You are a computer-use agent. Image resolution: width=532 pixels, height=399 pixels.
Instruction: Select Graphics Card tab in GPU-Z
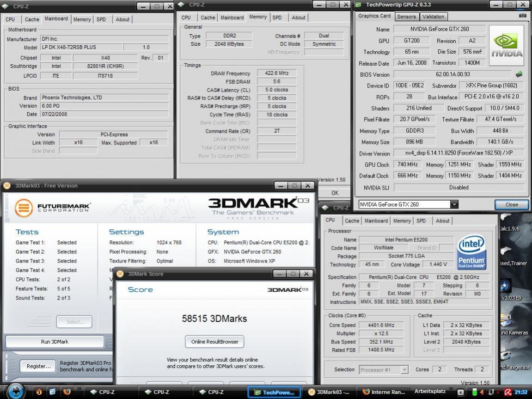tap(374, 16)
